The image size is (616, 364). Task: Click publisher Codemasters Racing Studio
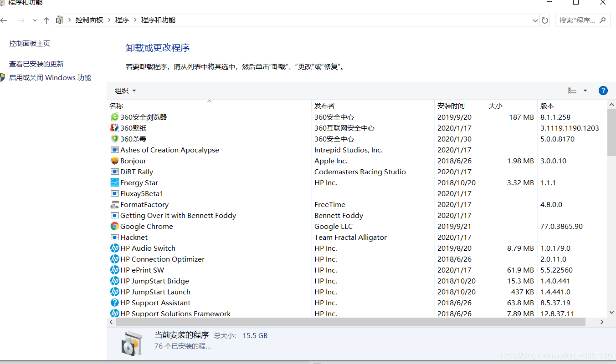360,172
